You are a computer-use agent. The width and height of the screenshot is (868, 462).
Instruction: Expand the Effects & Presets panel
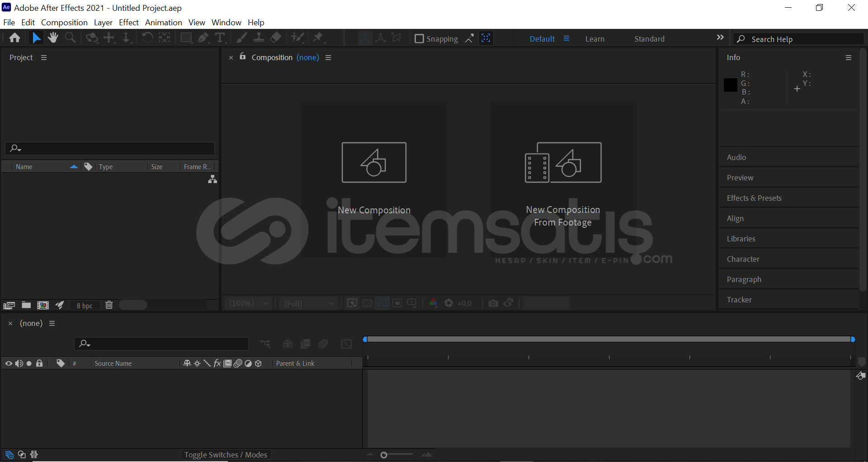(x=754, y=198)
